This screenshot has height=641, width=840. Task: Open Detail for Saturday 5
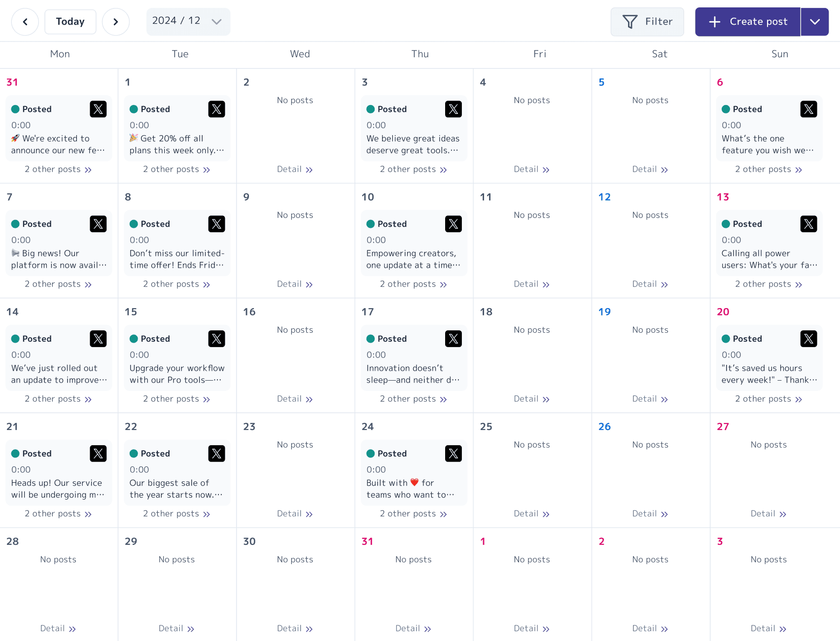pos(650,169)
